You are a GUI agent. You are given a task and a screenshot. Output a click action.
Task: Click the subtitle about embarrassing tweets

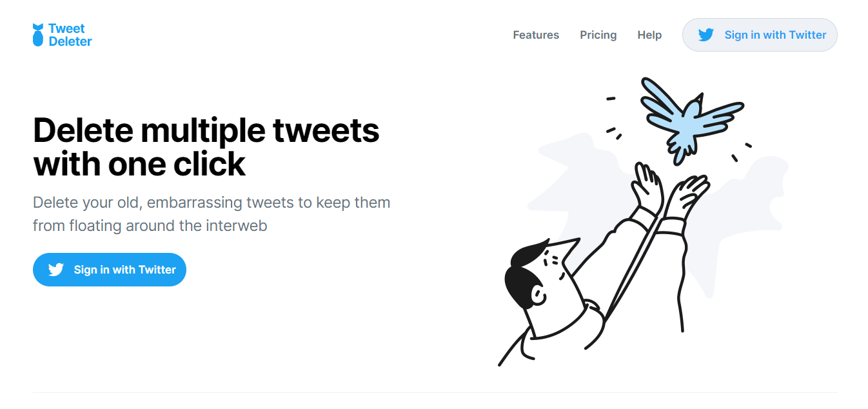pyautogui.click(x=212, y=214)
